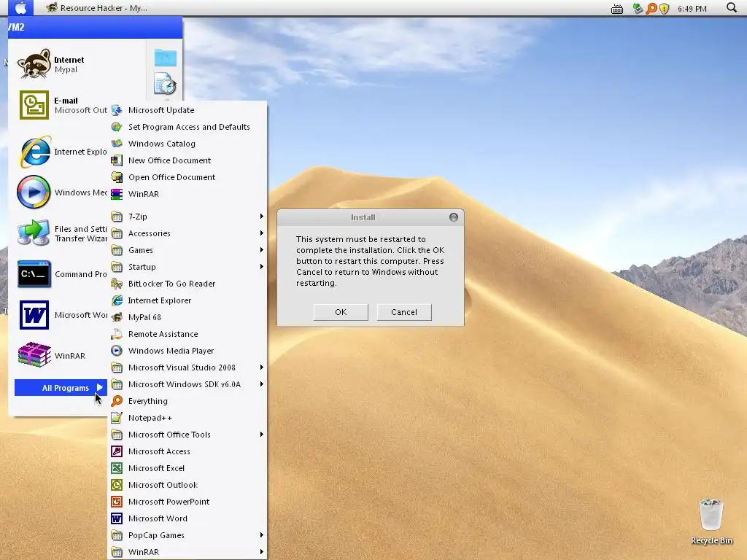Viewport: 747px width, 560px height.
Task: Expand Microsoft Office Tools submenu
Action: [x=187, y=435]
